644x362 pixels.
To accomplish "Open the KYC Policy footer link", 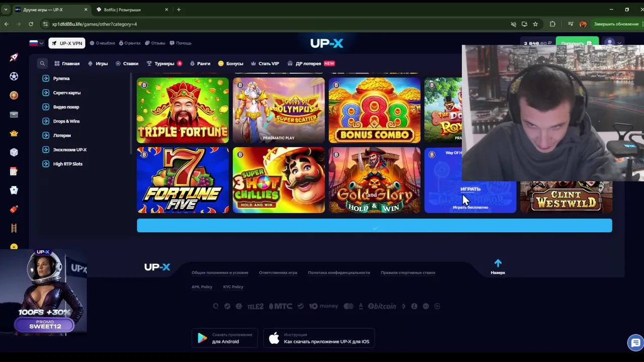I will tap(233, 287).
